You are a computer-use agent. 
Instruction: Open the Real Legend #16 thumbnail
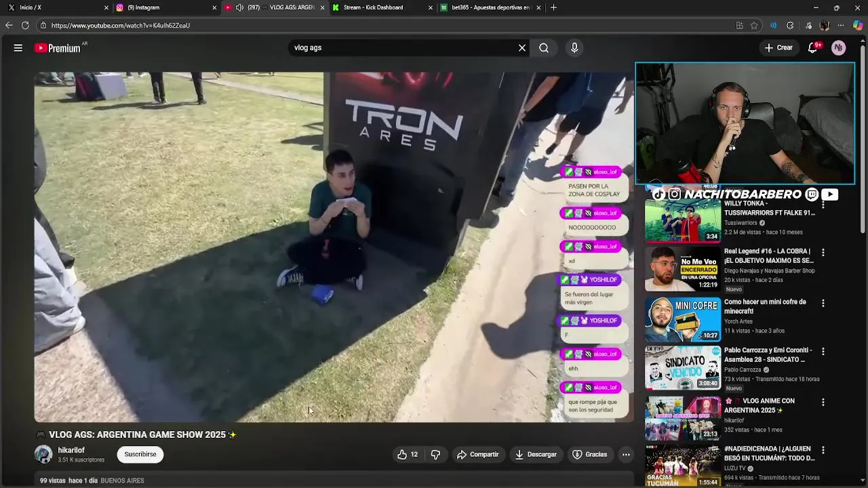[682, 269]
